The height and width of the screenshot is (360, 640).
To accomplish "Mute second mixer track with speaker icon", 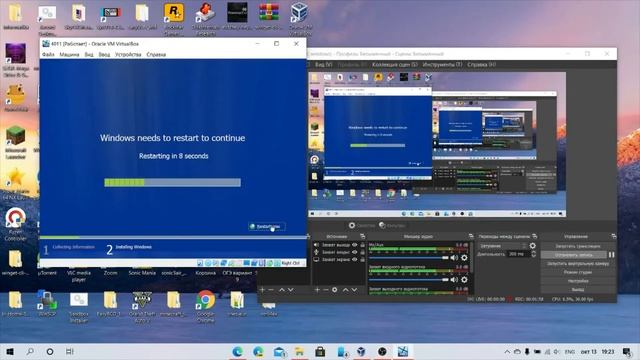I will [454, 280].
